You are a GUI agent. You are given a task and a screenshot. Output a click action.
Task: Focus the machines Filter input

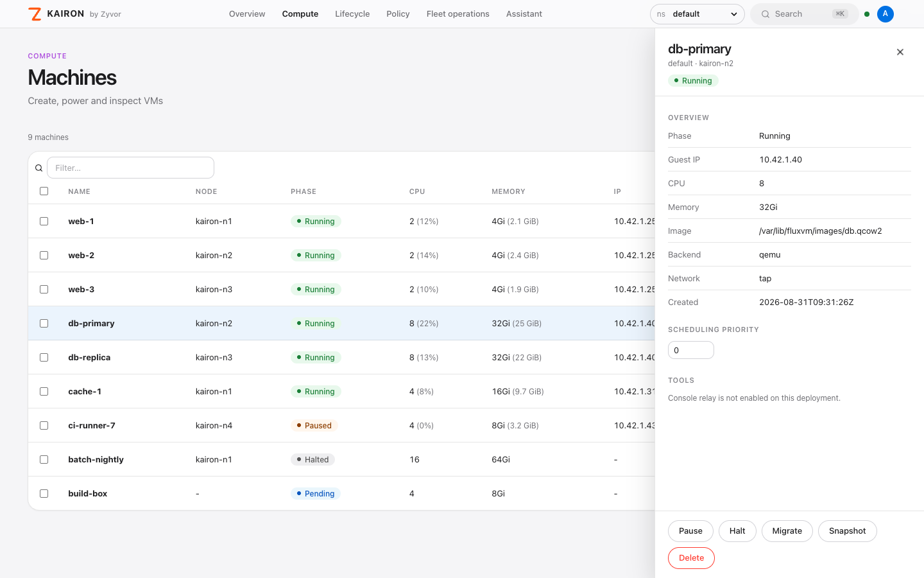pyautogui.click(x=130, y=168)
